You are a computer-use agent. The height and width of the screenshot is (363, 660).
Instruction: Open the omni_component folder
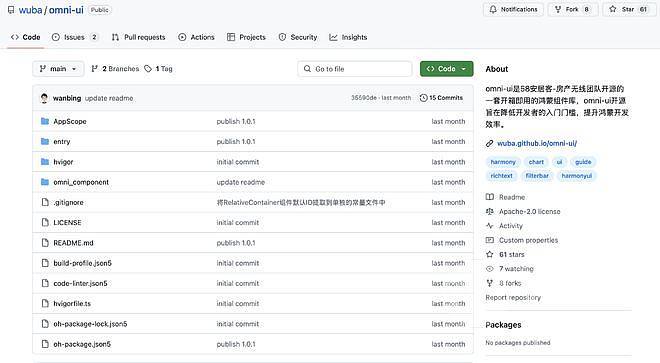coord(81,182)
